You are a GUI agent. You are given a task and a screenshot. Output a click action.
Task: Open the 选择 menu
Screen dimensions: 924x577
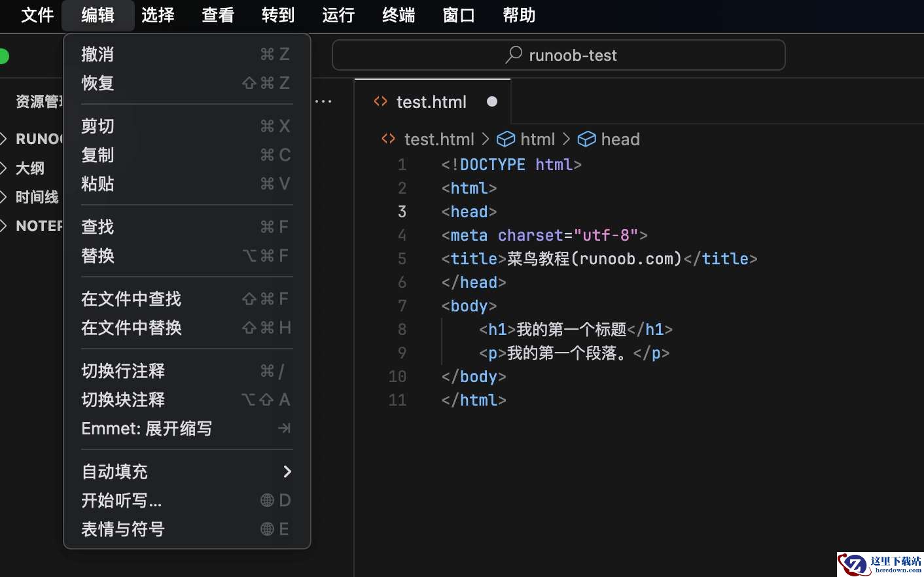158,15
